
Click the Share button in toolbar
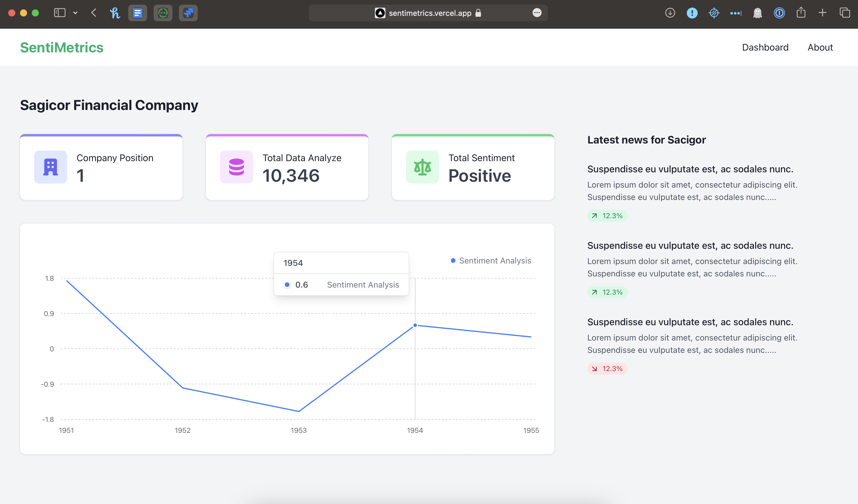point(801,13)
